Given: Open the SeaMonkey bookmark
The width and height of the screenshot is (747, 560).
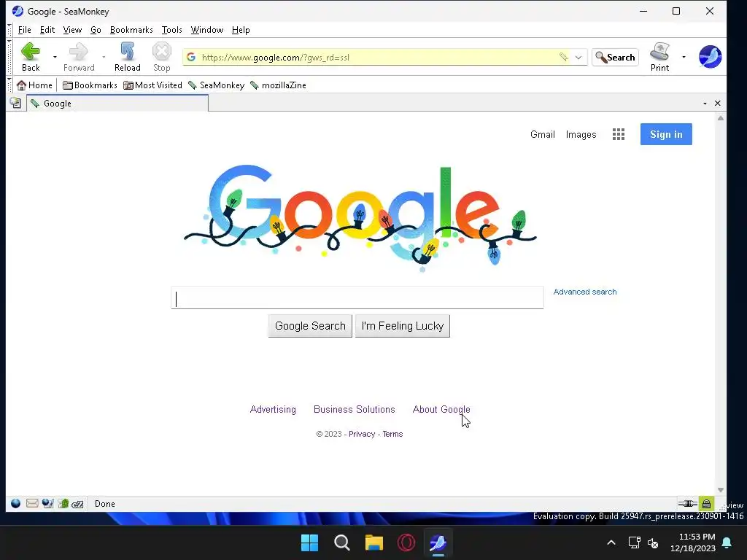Looking at the screenshot, I should tap(216, 85).
